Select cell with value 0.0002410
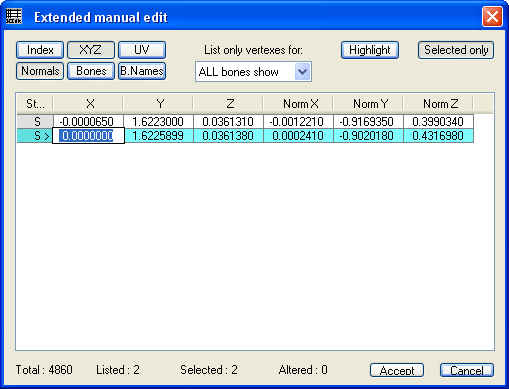Image resolution: width=509 pixels, height=389 pixels. pos(298,136)
